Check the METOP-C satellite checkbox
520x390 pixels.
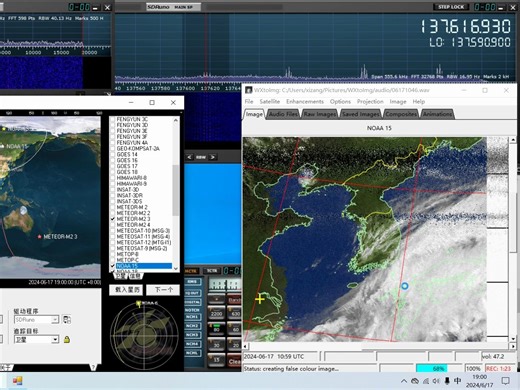point(113,260)
